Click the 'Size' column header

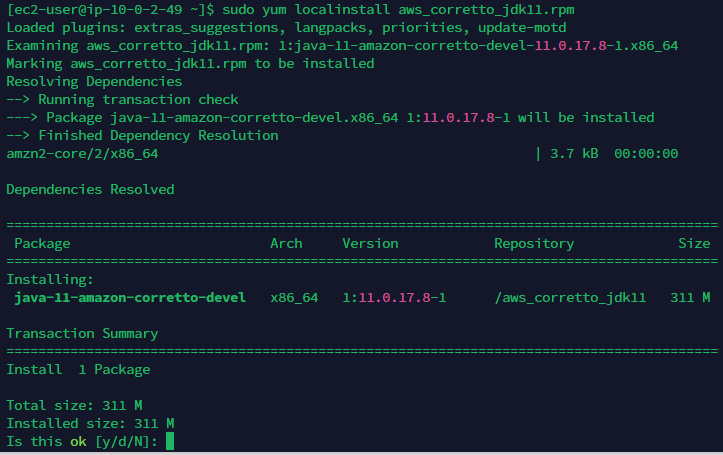pyautogui.click(x=694, y=243)
